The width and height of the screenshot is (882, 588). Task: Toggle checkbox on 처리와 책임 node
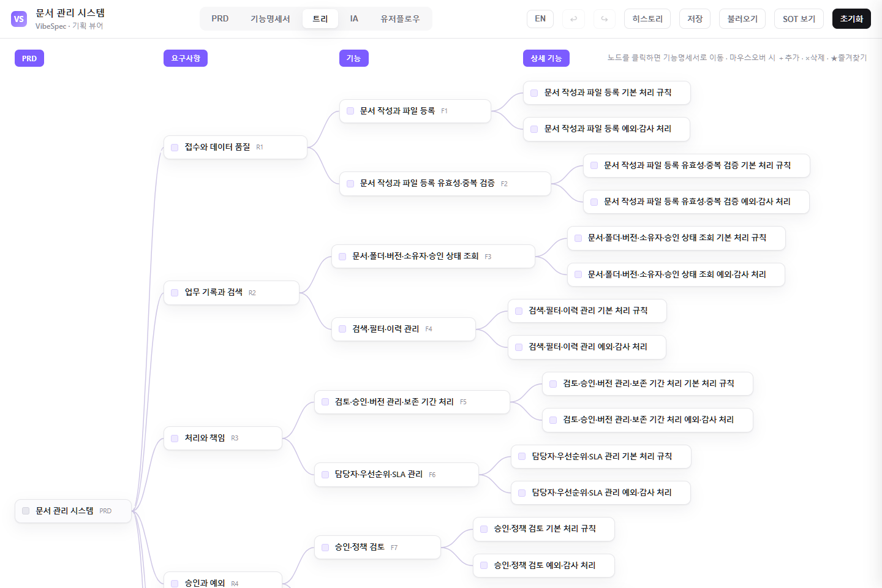pyautogui.click(x=175, y=438)
